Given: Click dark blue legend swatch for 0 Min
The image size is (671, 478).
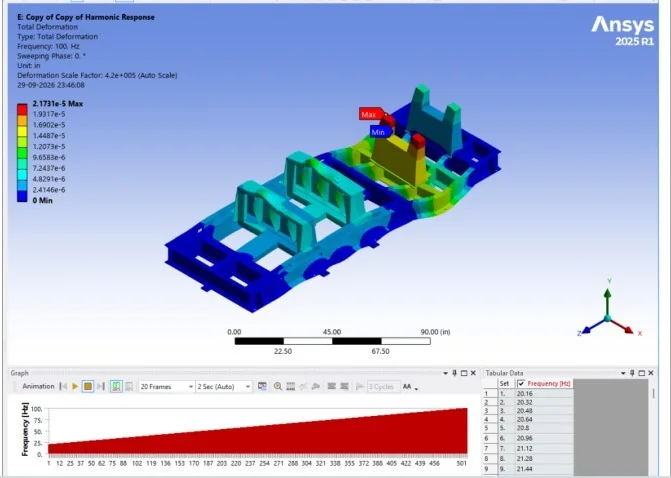Looking at the screenshot, I should [x=22, y=196].
